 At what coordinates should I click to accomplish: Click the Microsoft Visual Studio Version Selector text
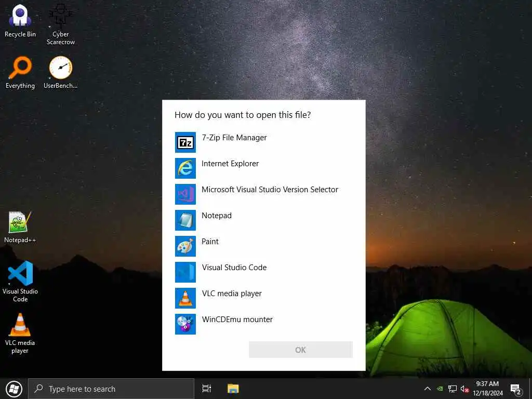270,190
